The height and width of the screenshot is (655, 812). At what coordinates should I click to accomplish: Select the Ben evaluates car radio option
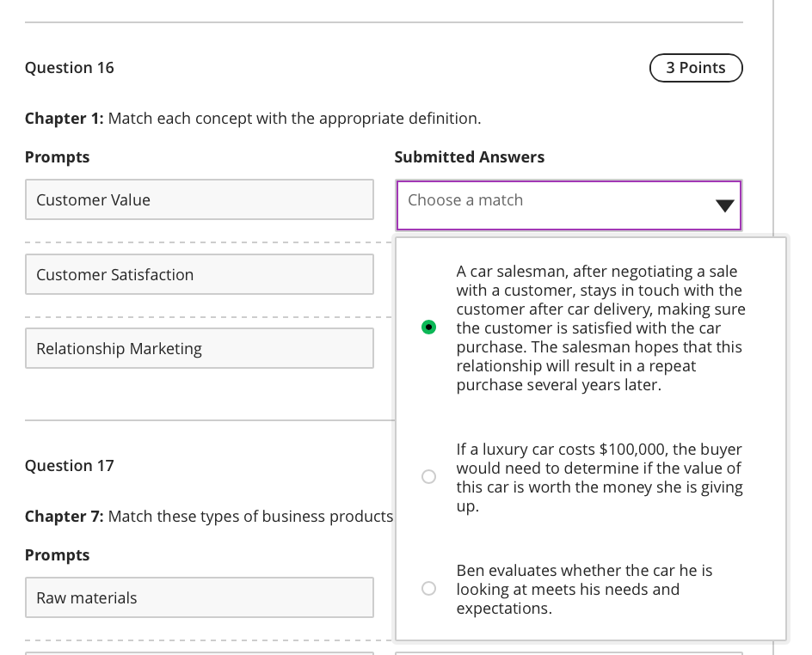coord(428,589)
